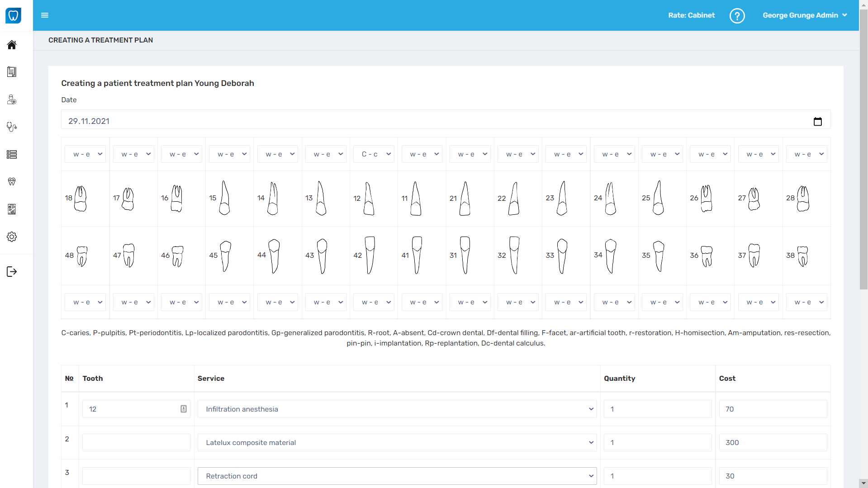Open the hamburger navigation menu
The height and width of the screenshot is (488, 868).
(x=45, y=15)
